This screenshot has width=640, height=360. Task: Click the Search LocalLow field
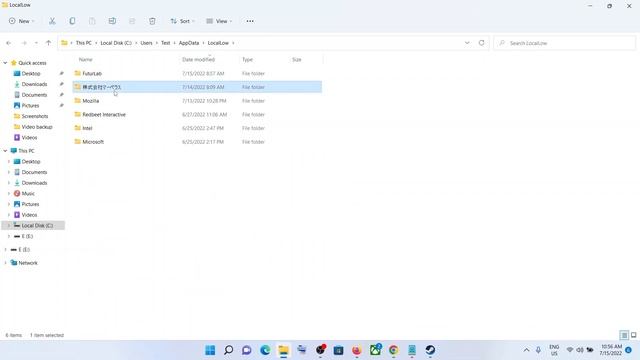coord(564,43)
